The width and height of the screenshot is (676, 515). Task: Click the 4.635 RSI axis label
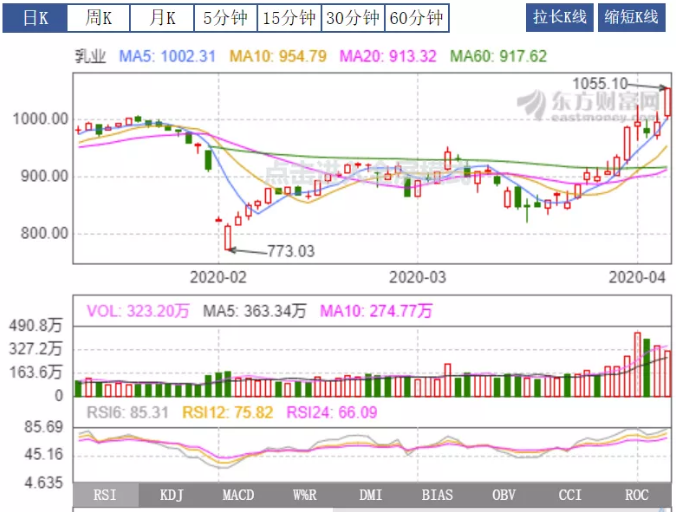tap(44, 483)
